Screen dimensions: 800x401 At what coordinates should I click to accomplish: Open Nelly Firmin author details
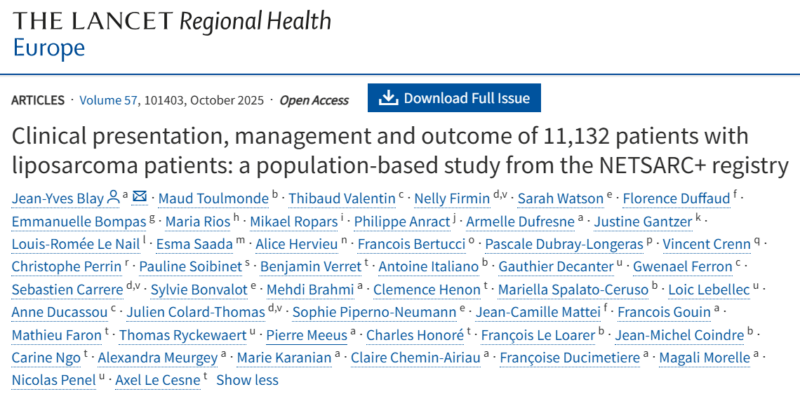(x=452, y=198)
